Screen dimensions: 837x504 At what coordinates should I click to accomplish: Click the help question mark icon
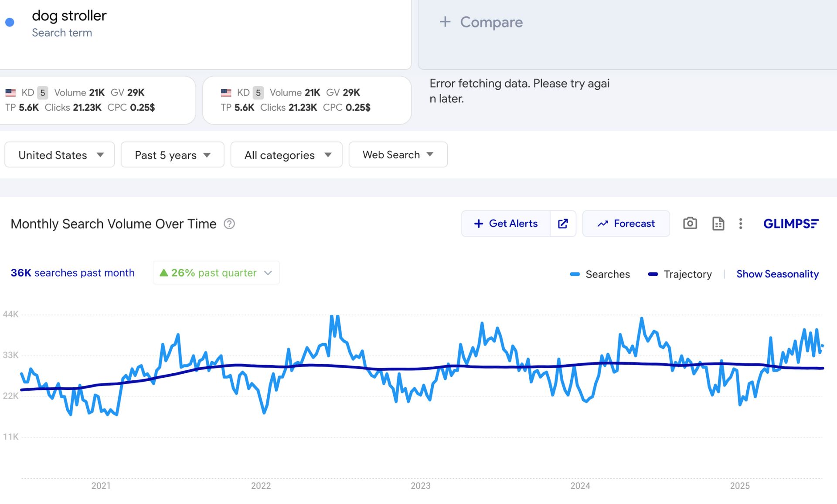point(229,223)
